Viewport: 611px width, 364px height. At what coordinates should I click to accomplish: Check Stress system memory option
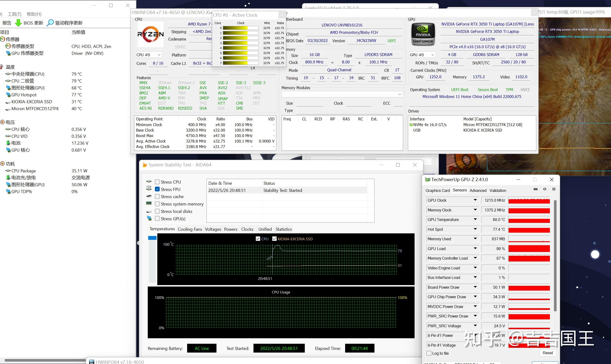pos(158,204)
